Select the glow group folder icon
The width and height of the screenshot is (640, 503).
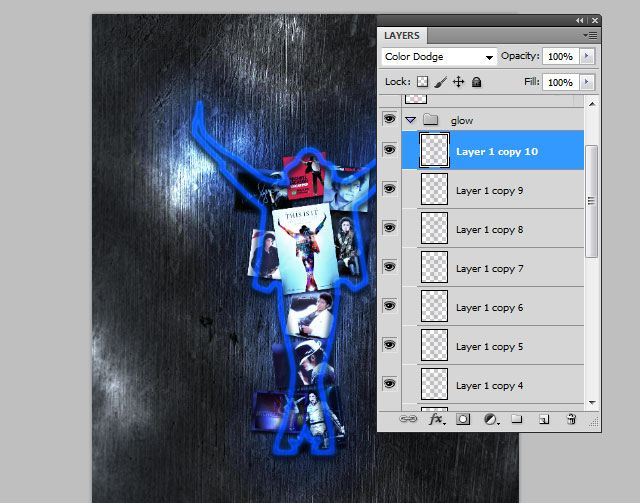click(x=430, y=120)
